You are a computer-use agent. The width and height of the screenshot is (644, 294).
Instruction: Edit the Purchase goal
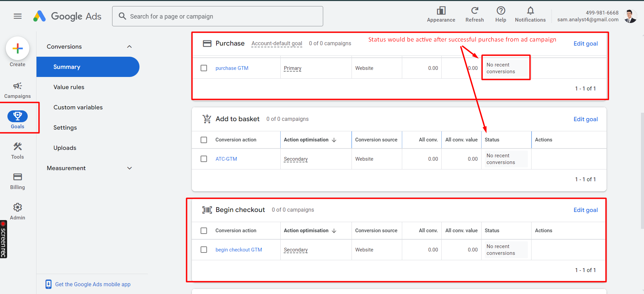(586, 44)
